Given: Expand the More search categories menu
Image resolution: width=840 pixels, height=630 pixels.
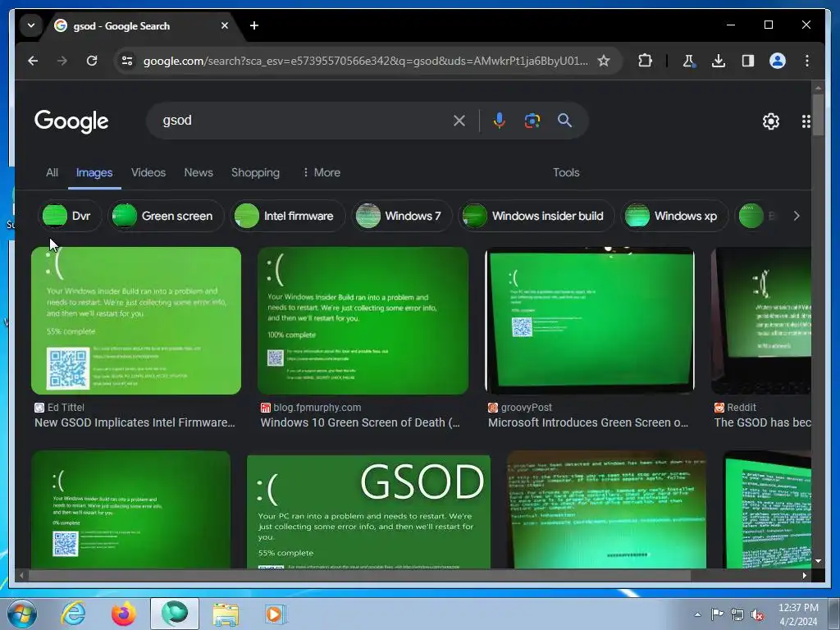Looking at the screenshot, I should pos(322,172).
